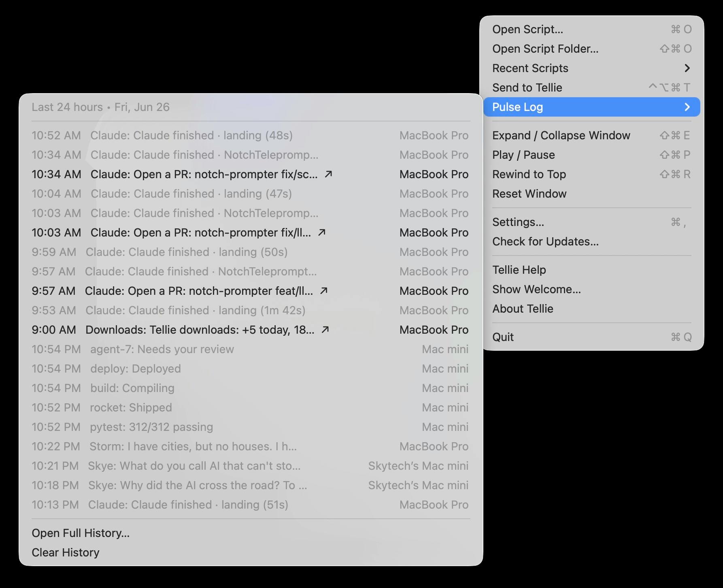Click arrow icon on 9:57 AM PR feat/ll entry

coord(324,291)
